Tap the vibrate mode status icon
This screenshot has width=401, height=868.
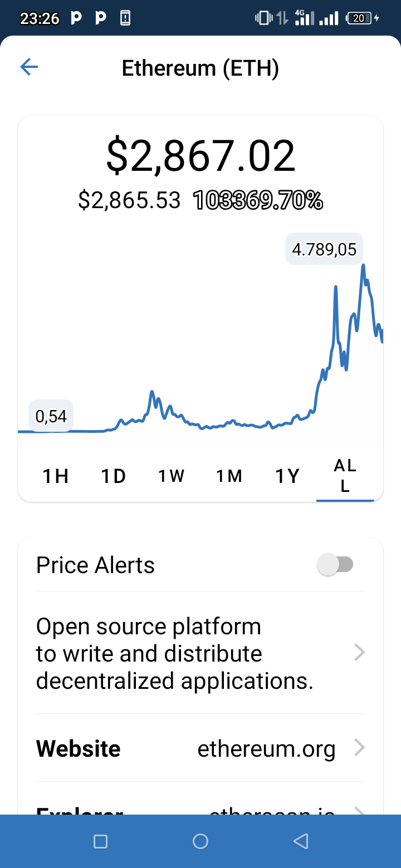click(x=263, y=18)
